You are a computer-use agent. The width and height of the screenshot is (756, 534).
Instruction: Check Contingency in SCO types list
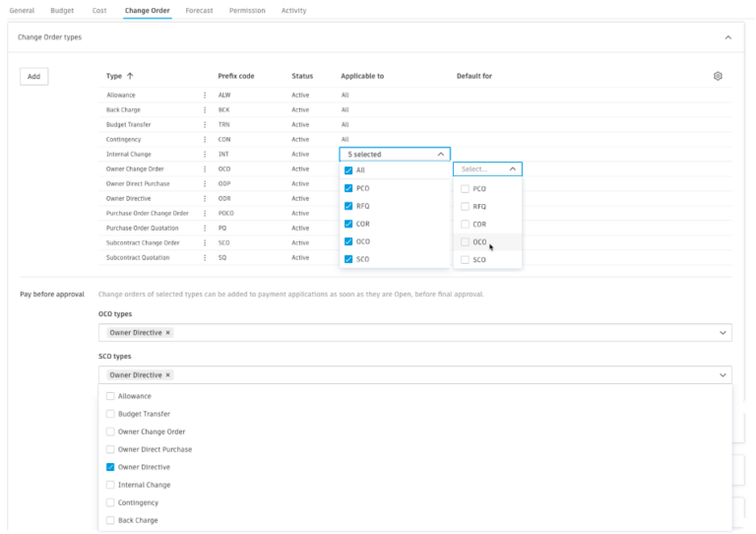(x=110, y=502)
